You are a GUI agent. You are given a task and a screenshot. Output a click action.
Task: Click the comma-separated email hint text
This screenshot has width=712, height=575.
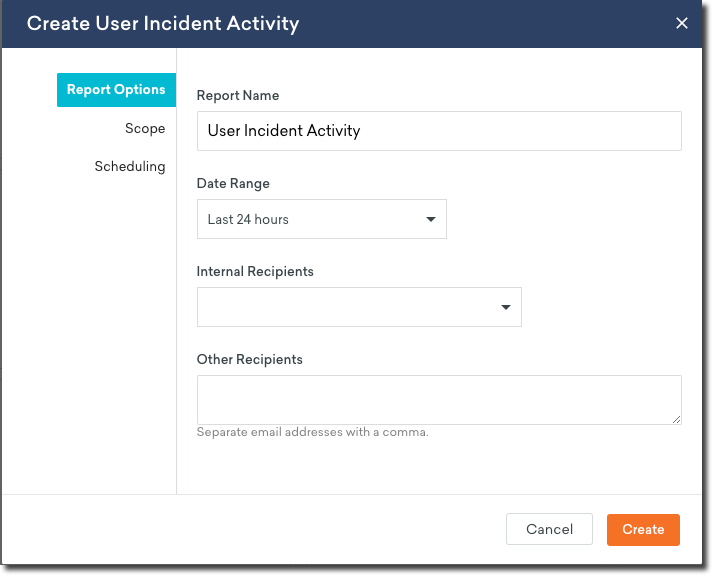tap(312, 433)
